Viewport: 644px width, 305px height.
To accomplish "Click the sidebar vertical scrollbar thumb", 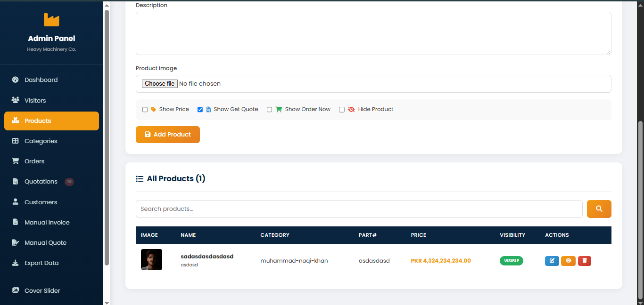I will (x=107, y=136).
